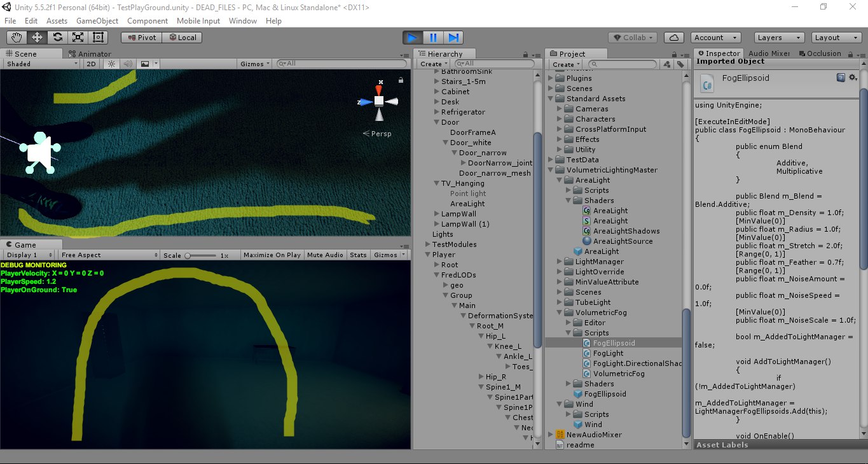Screen dimensions: 868x464
Task: Toggle scene lighting sun icon
Action: [x=112, y=64]
